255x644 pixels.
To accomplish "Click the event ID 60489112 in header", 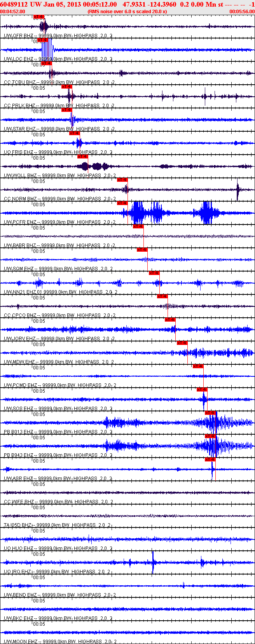I will [x=14, y=4].
